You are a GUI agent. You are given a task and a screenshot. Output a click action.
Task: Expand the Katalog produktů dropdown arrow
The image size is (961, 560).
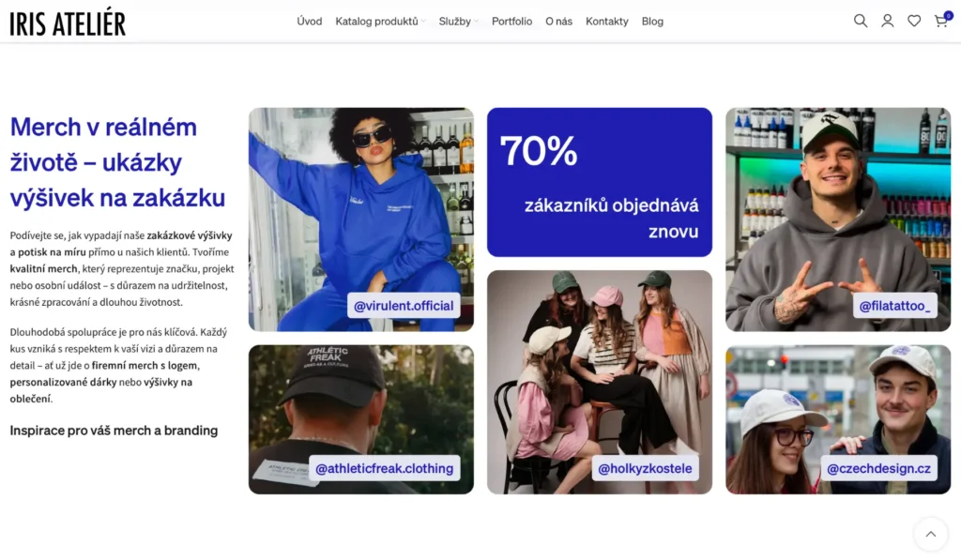[423, 22]
